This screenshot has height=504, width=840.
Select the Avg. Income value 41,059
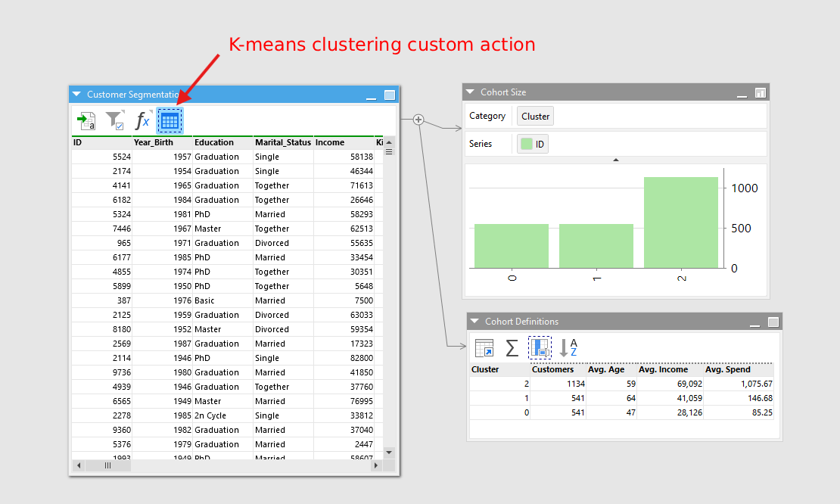pos(670,399)
